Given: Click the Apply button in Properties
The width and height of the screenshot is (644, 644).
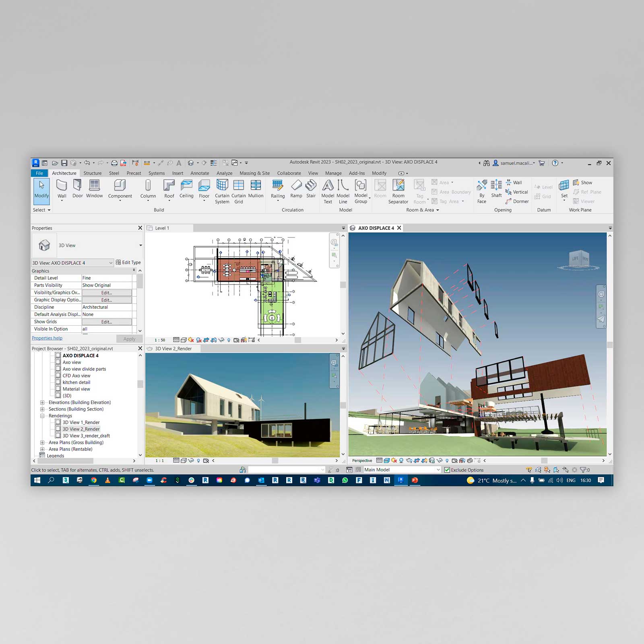Looking at the screenshot, I should (x=129, y=339).
